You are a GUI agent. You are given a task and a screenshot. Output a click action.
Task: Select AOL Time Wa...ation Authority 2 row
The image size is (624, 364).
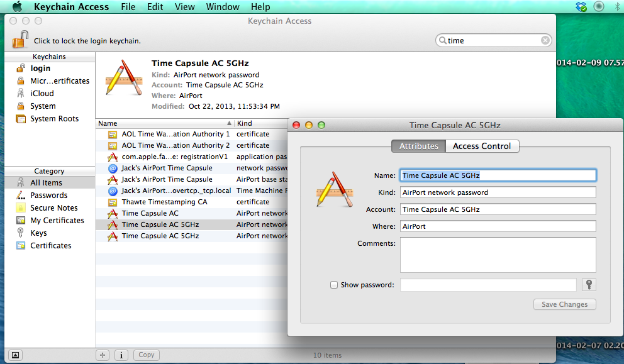point(191,145)
